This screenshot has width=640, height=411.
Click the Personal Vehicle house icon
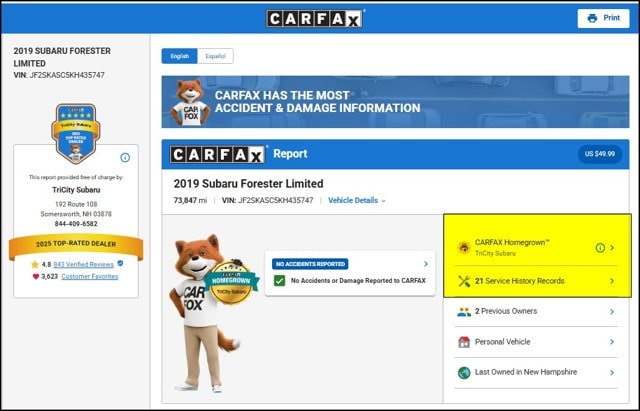tap(464, 342)
